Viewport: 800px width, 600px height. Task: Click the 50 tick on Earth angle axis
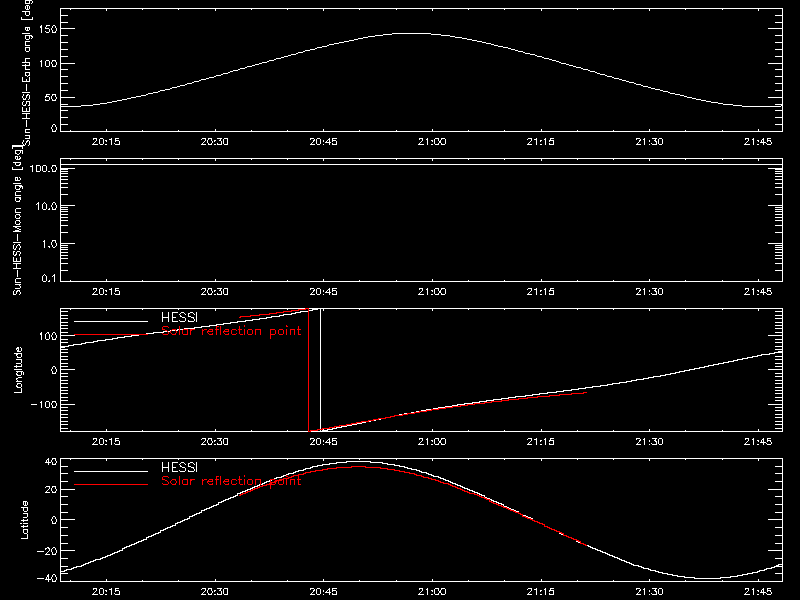51,97
